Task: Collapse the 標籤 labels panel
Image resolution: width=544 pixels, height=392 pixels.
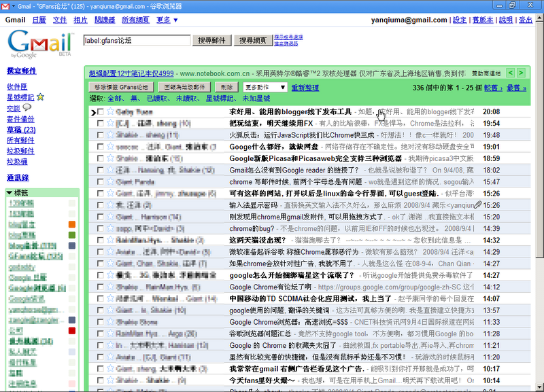Action: click(x=10, y=193)
